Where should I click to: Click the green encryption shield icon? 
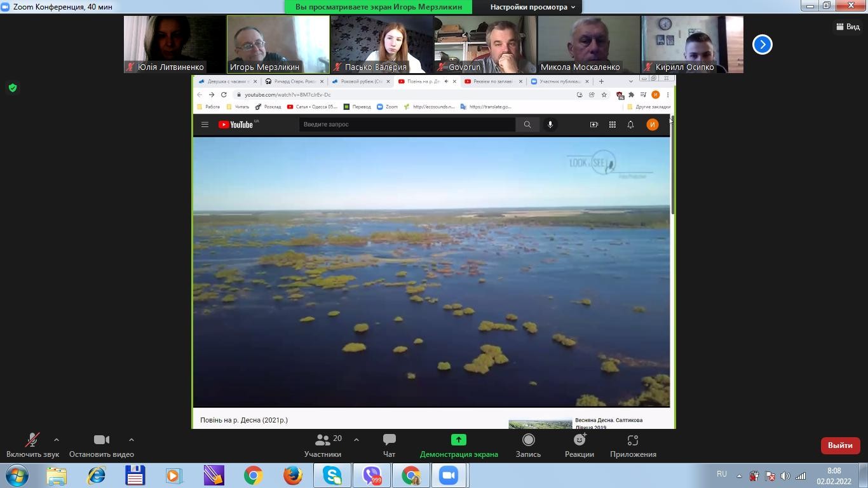[13, 88]
